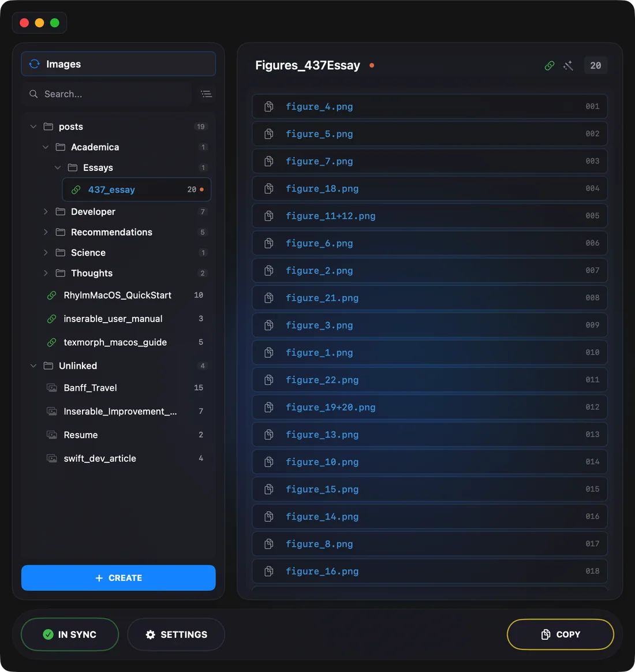The width and height of the screenshot is (635, 672).
Task: Click the Images header selector
Action: pos(118,64)
